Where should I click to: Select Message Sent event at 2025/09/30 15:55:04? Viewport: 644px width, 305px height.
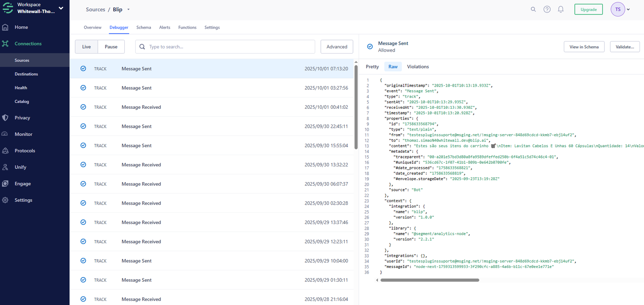coord(212,145)
